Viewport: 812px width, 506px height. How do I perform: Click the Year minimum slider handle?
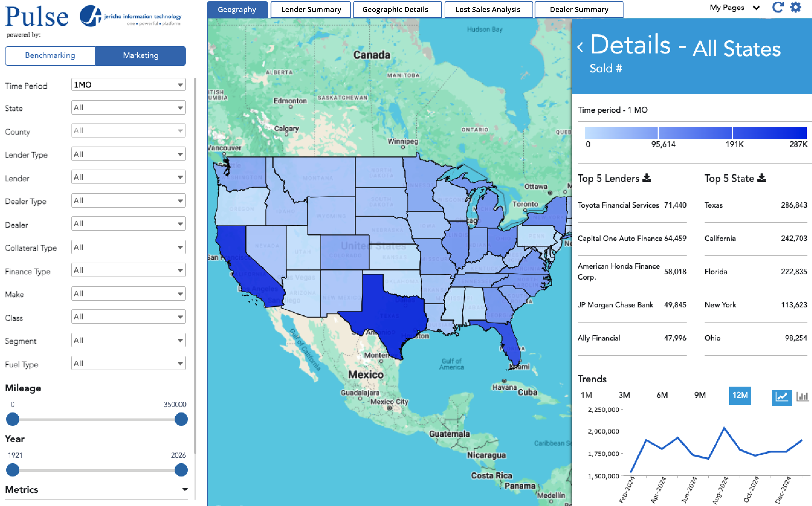coord(13,470)
